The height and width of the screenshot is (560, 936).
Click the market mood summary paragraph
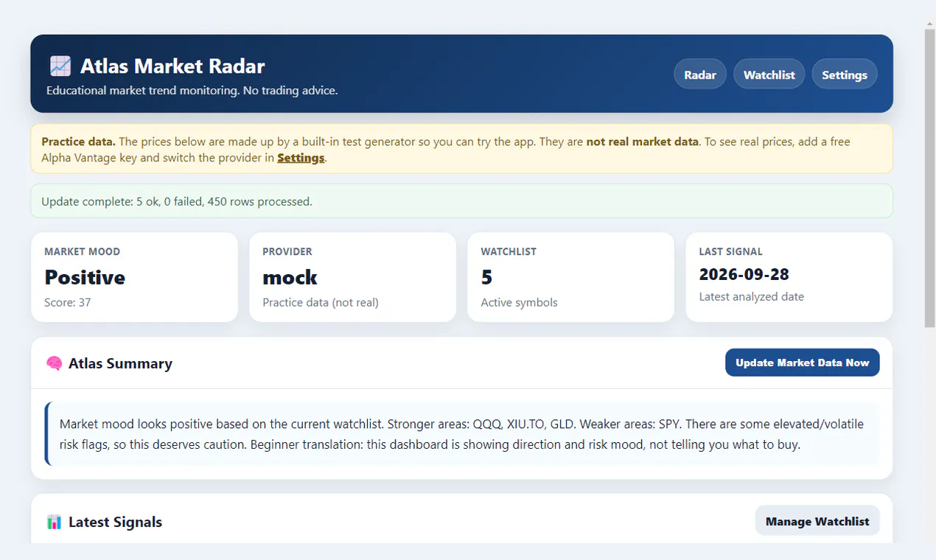462,435
